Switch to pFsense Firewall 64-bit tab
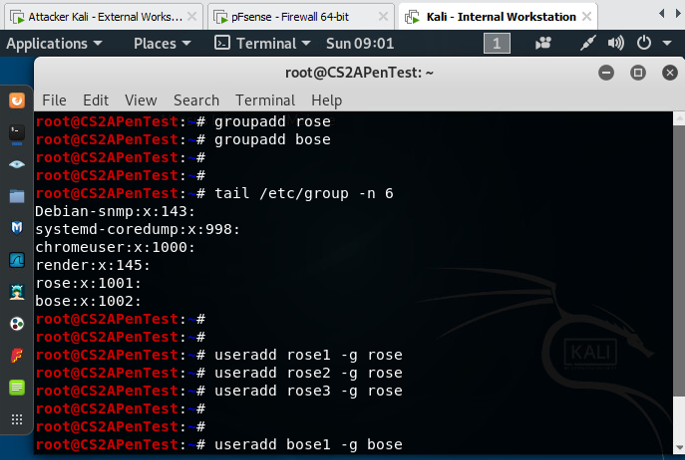685x460 pixels. click(x=299, y=16)
